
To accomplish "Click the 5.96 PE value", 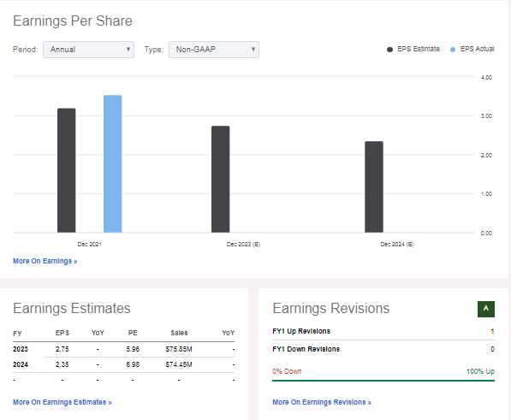I will [x=133, y=349].
